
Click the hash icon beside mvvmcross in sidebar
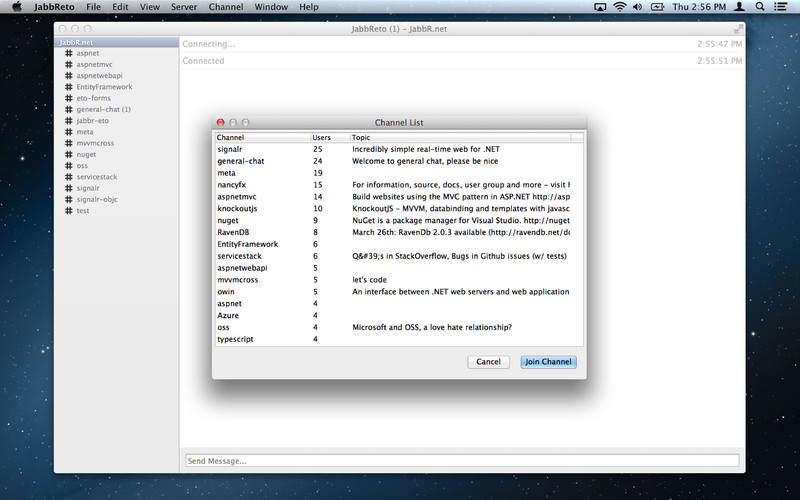pos(68,143)
